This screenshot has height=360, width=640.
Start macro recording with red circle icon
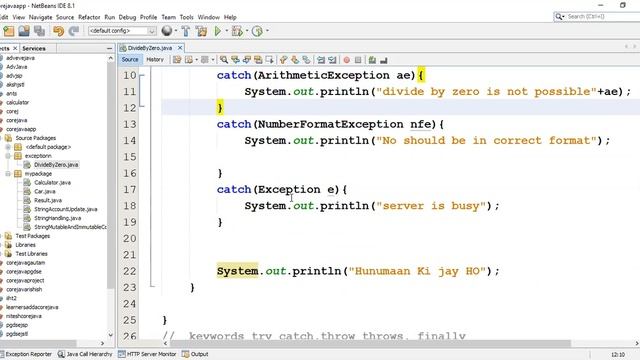[347, 60]
